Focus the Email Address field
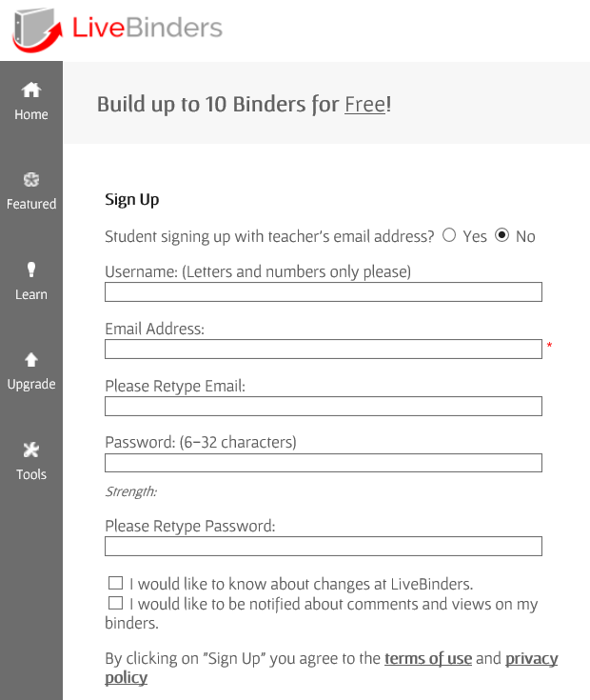The image size is (590, 700). [x=323, y=350]
